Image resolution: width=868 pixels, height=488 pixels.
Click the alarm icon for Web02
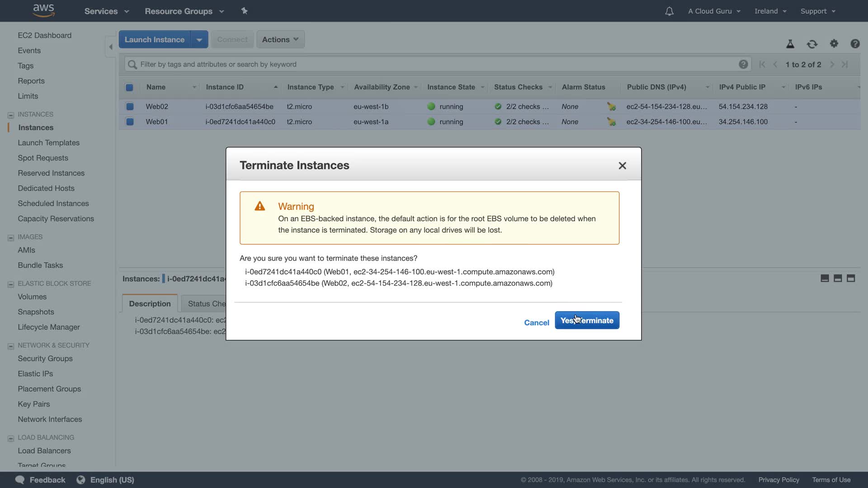[611, 107]
